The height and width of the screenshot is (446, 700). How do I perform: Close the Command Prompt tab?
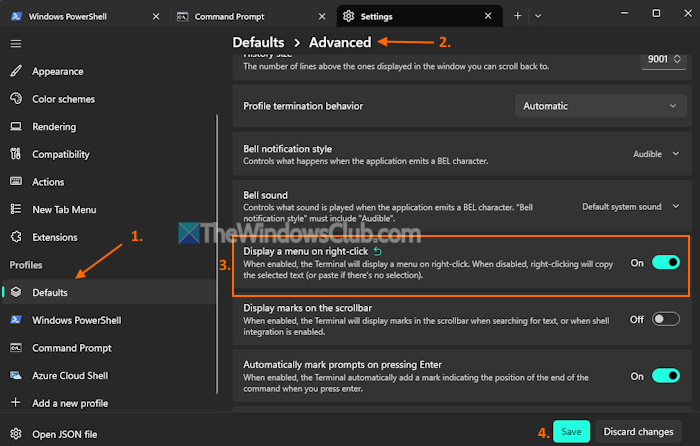tap(322, 17)
